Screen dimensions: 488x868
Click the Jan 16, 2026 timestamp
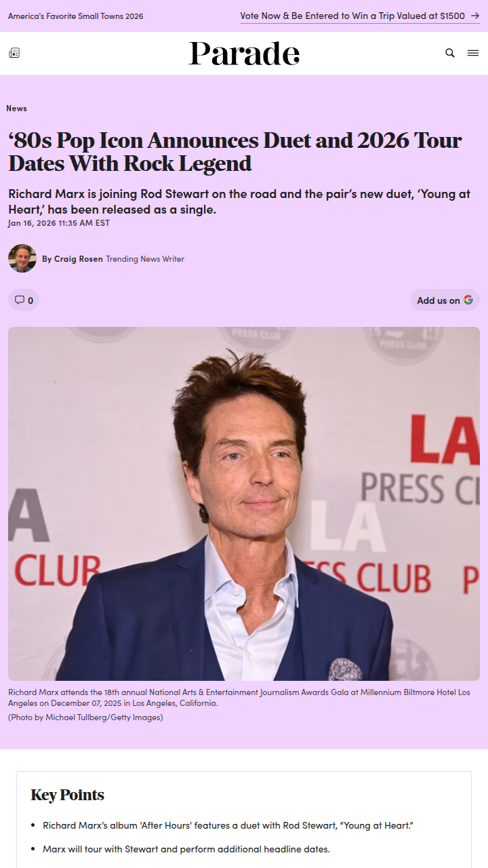pyautogui.click(x=59, y=223)
